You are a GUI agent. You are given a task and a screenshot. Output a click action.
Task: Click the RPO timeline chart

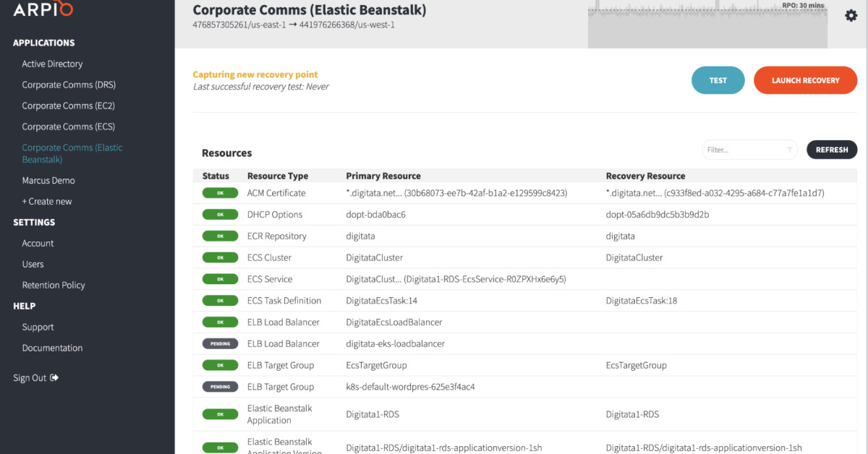(707, 24)
